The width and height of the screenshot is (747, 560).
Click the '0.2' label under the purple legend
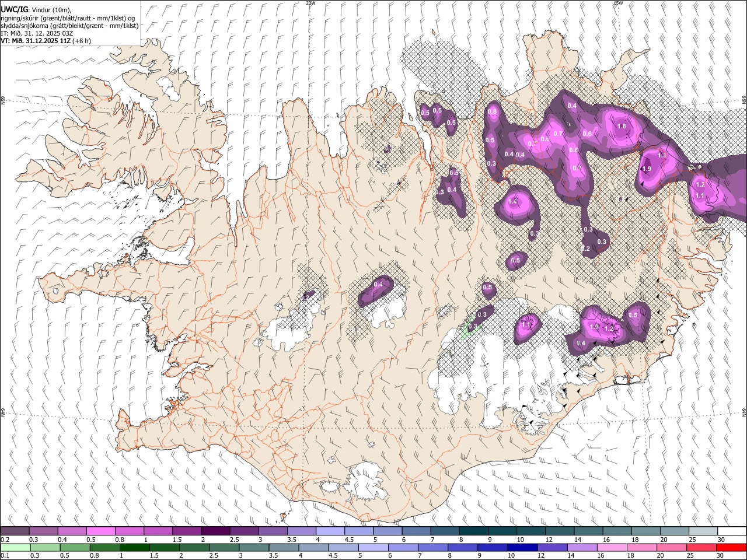[5, 540]
